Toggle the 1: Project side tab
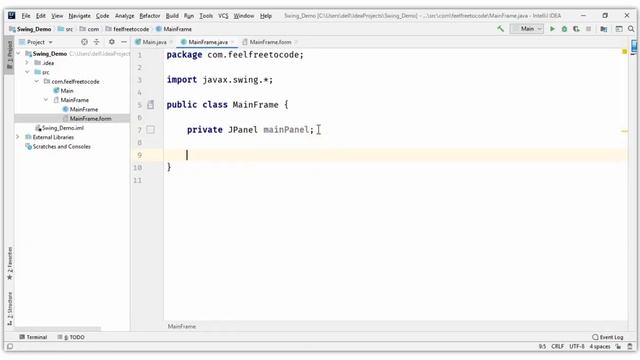Screen dimensions: 640x360 pos(10,55)
